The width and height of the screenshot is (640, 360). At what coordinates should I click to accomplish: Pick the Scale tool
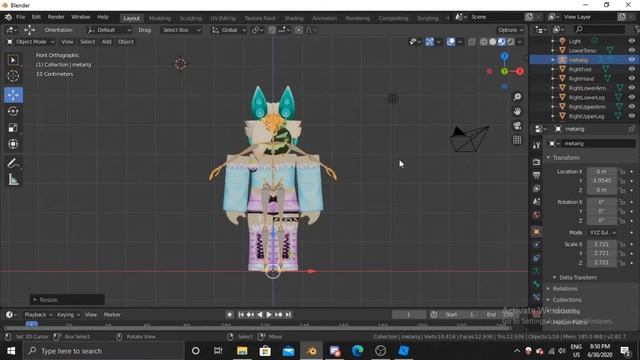click(x=13, y=128)
